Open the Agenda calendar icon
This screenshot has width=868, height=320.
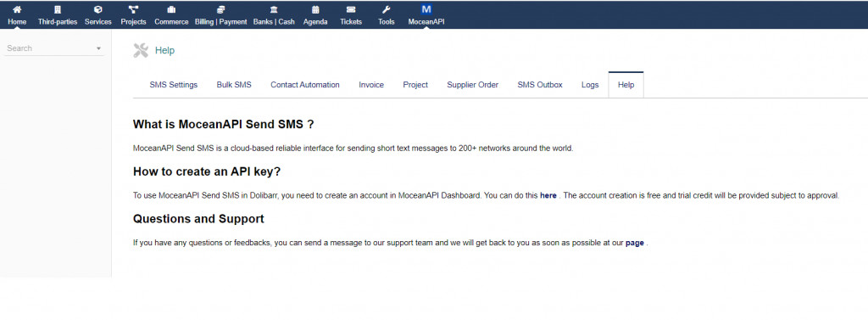[x=315, y=9]
